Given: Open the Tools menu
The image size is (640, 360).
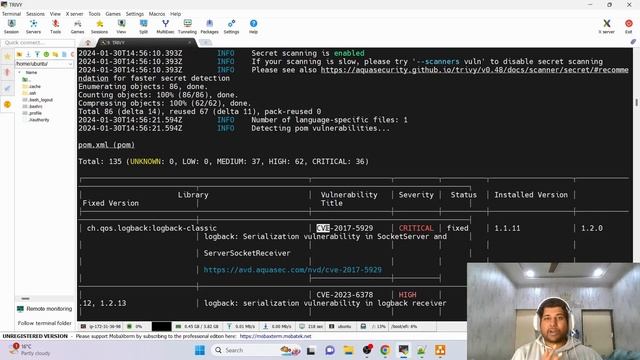Looking at the screenshot, I should point(94,14).
